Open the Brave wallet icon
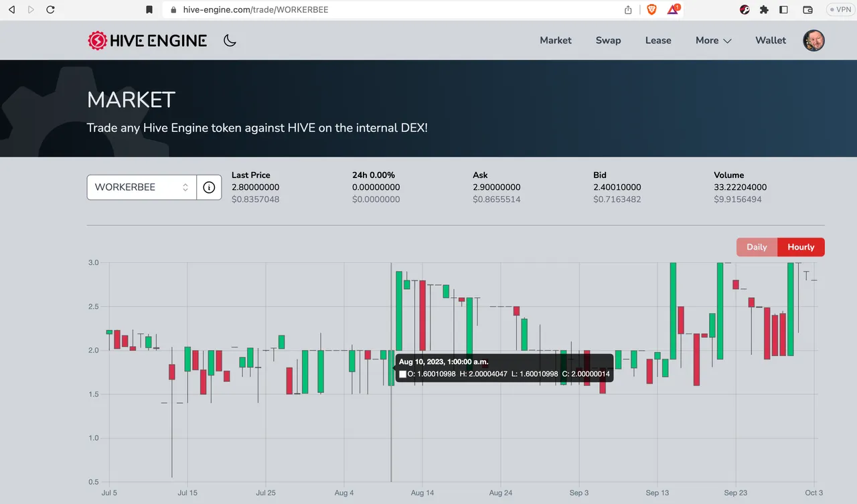Viewport: 857px width, 504px height. pyautogui.click(x=807, y=10)
